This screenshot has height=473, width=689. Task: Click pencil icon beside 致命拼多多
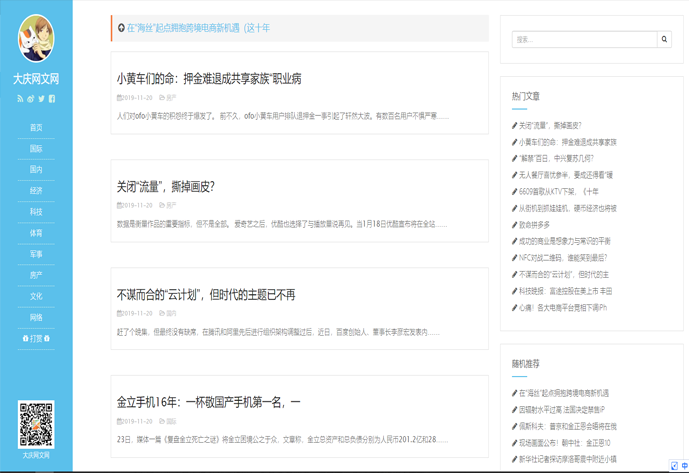515,225
